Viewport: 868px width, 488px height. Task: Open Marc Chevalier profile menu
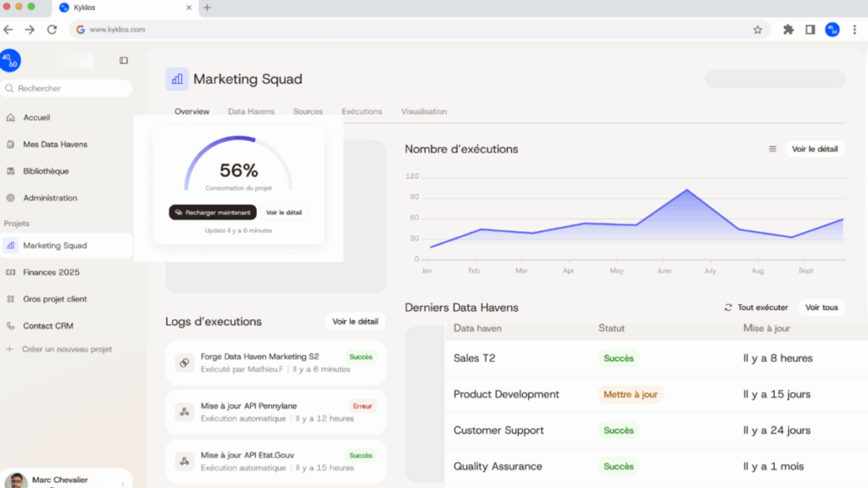click(66, 480)
